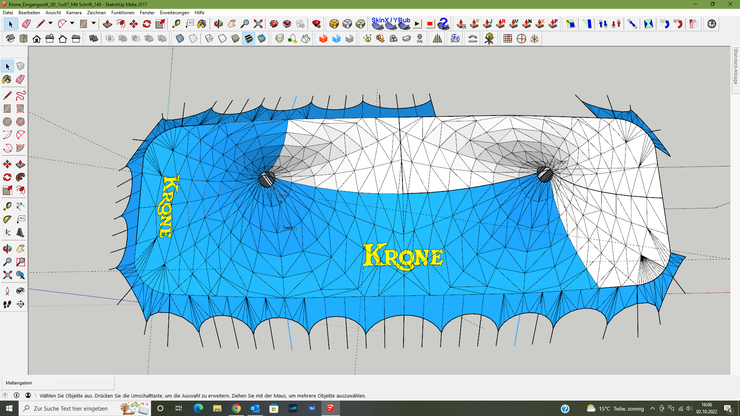Activate the Paint Bucket in top toolbar
Screen dimensions: 740x416
202,24
